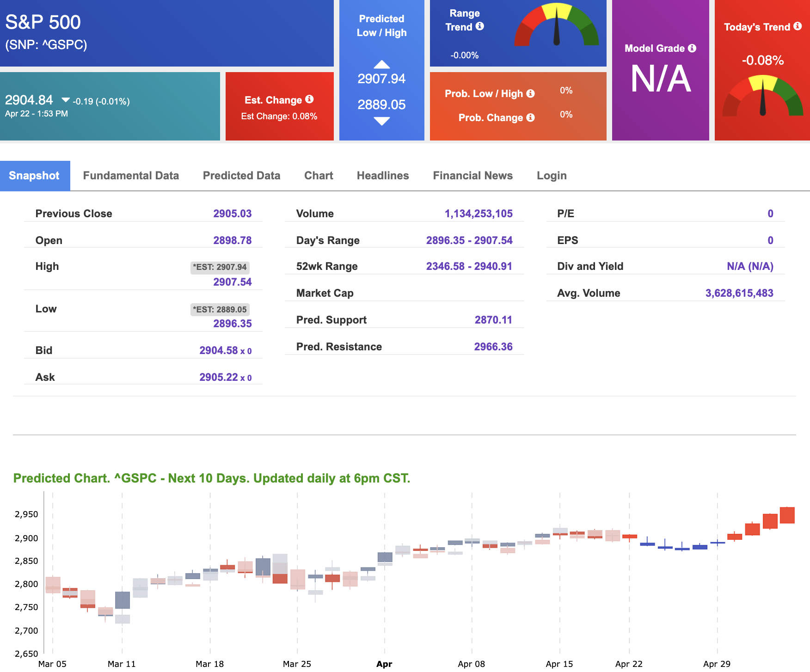Click Previous Close value 2905.03
This screenshot has height=672, width=810.
[x=233, y=214]
